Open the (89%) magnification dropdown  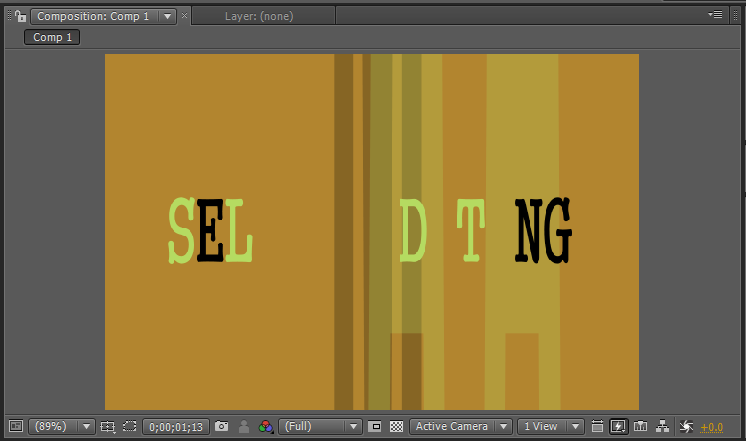62,426
